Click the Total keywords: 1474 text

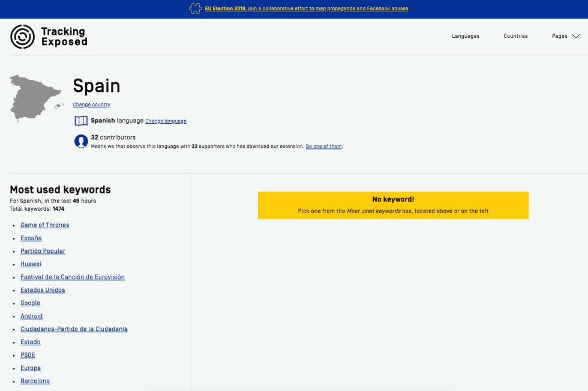coord(37,209)
